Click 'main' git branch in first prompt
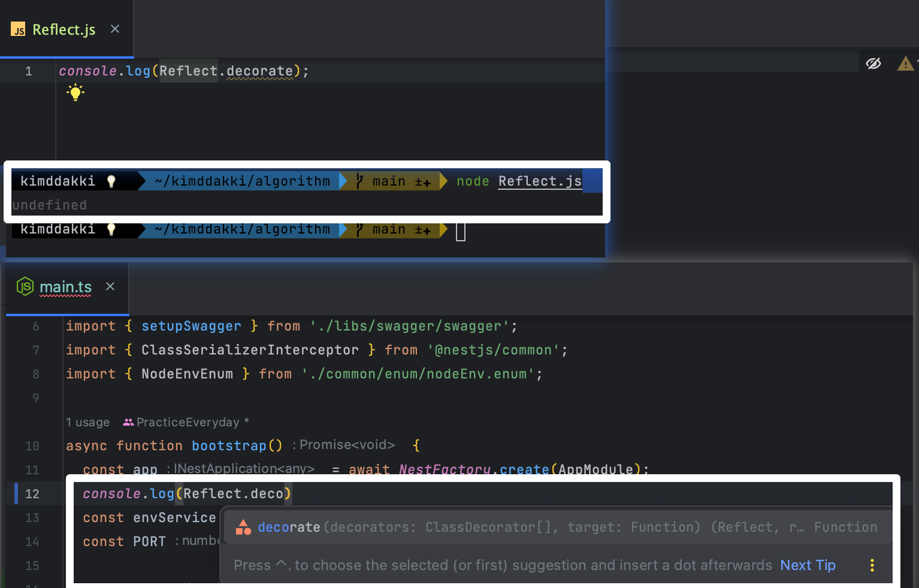The height and width of the screenshot is (588, 919). tap(389, 181)
